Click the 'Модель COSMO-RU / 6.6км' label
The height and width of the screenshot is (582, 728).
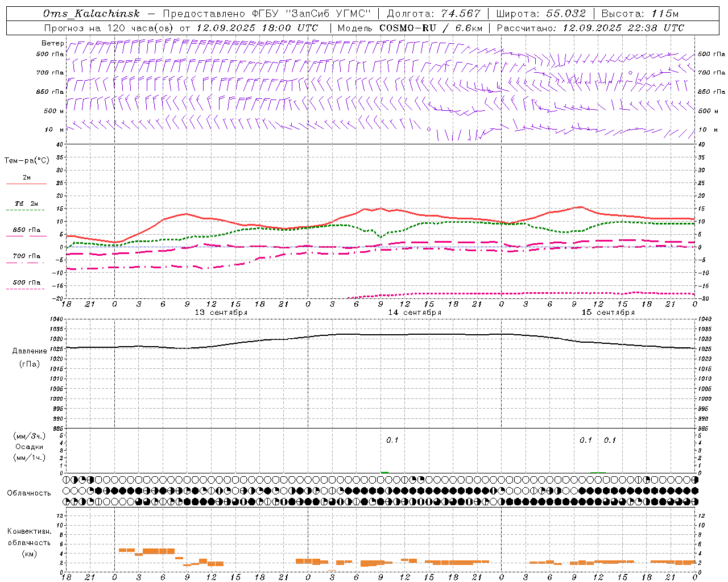(x=410, y=28)
